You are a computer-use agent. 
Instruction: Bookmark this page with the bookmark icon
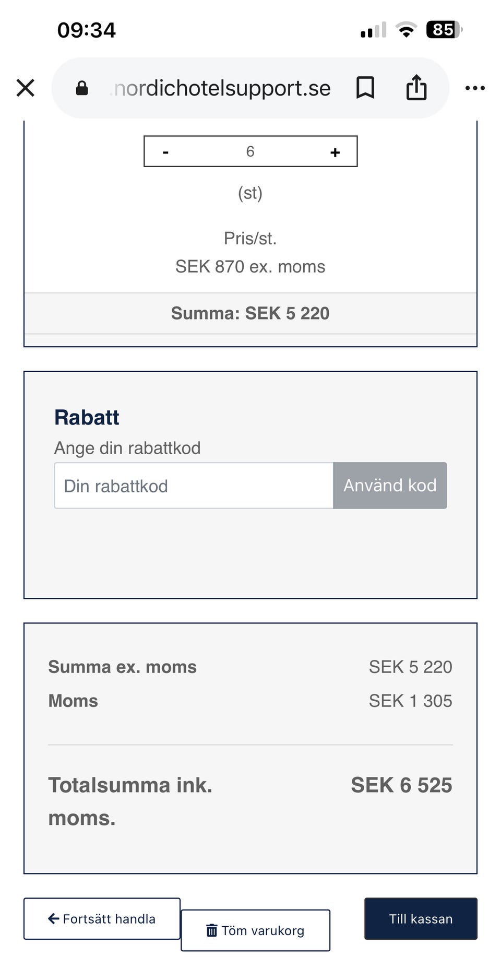[365, 88]
